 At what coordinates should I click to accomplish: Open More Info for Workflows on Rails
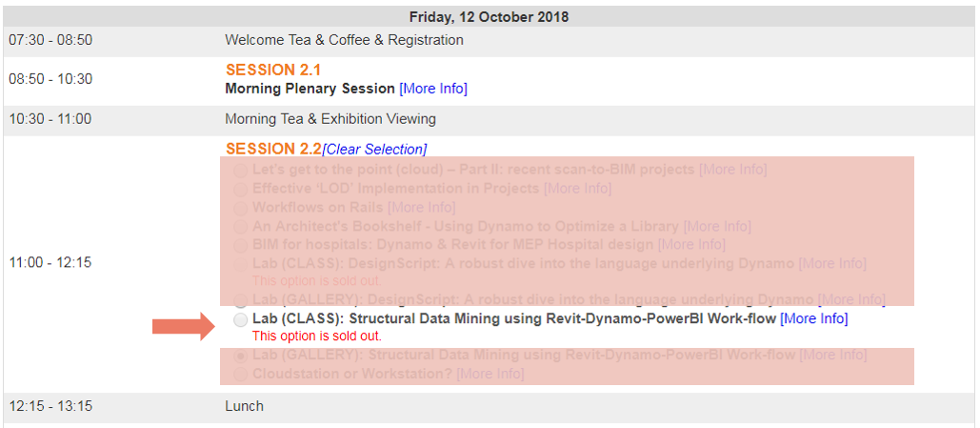(x=421, y=207)
